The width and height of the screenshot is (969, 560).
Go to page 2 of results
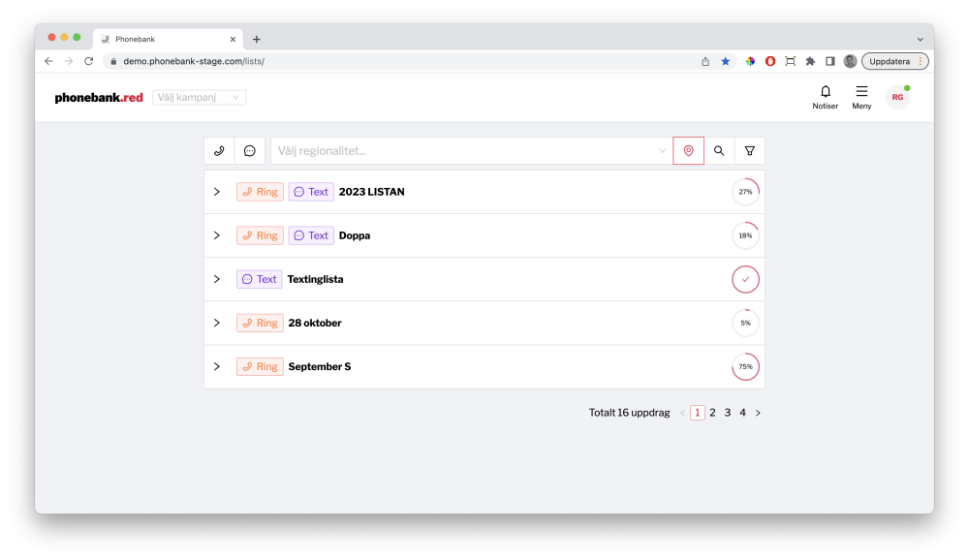pos(712,413)
